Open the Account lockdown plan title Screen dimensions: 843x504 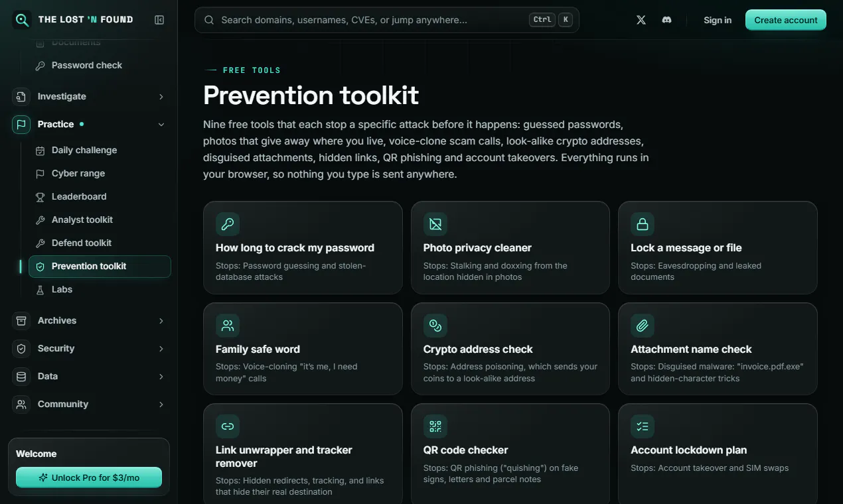pos(689,450)
